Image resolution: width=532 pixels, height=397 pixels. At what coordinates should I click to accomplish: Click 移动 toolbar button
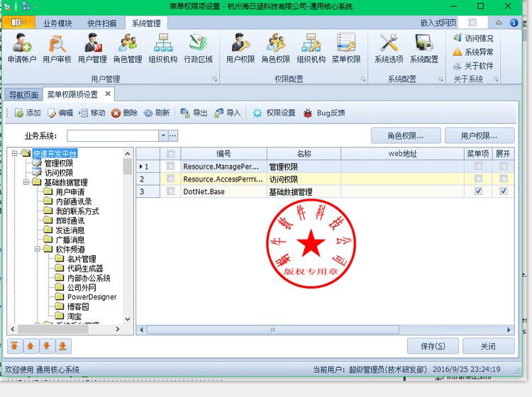(92, 113)
